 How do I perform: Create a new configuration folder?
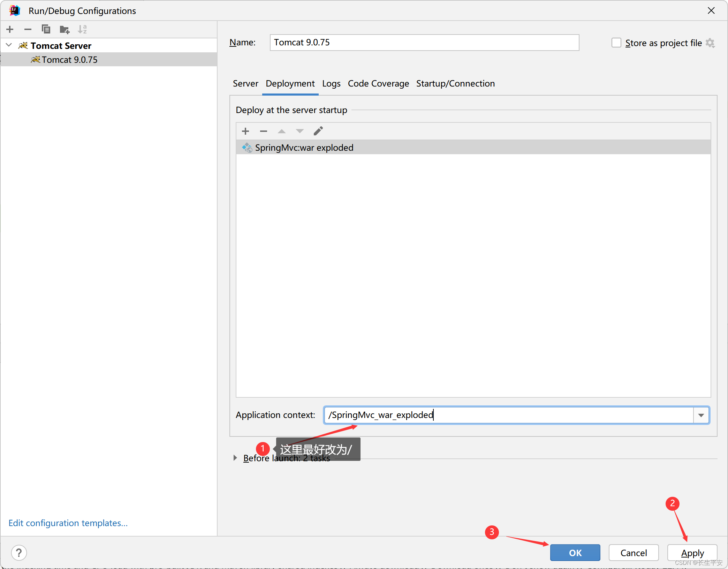pos(65,29)
